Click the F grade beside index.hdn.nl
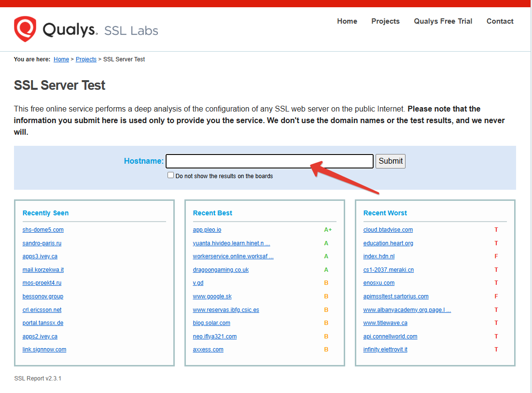 [x=496, y=256]
